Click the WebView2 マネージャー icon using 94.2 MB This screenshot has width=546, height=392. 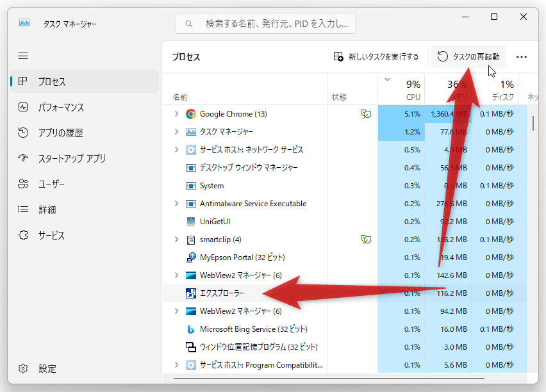191,311
